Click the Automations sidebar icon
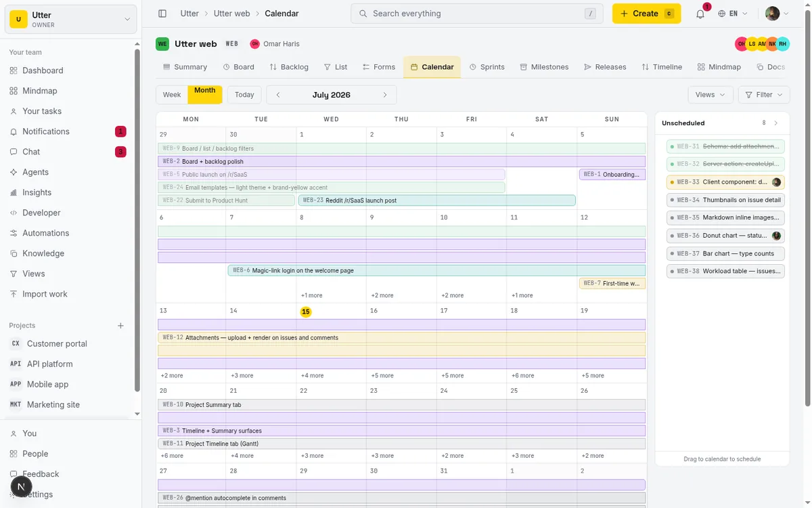812x508 pixels. (x=14, y=233)
